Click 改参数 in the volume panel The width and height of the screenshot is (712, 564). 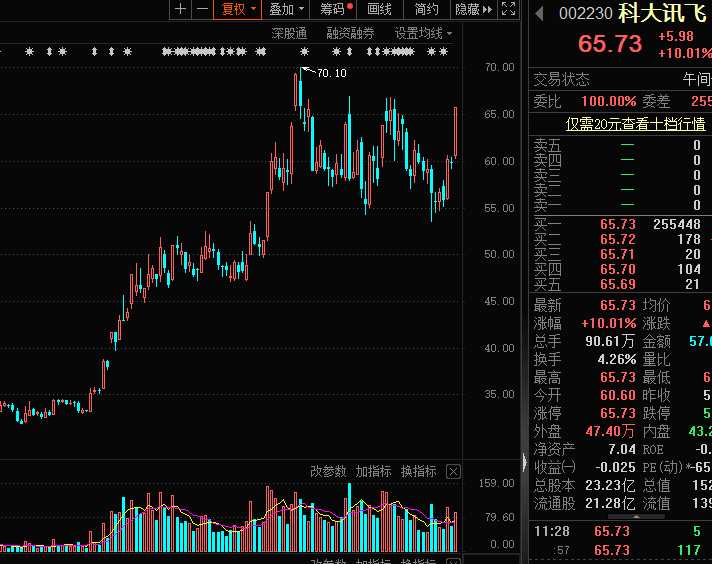click(328, 471)
